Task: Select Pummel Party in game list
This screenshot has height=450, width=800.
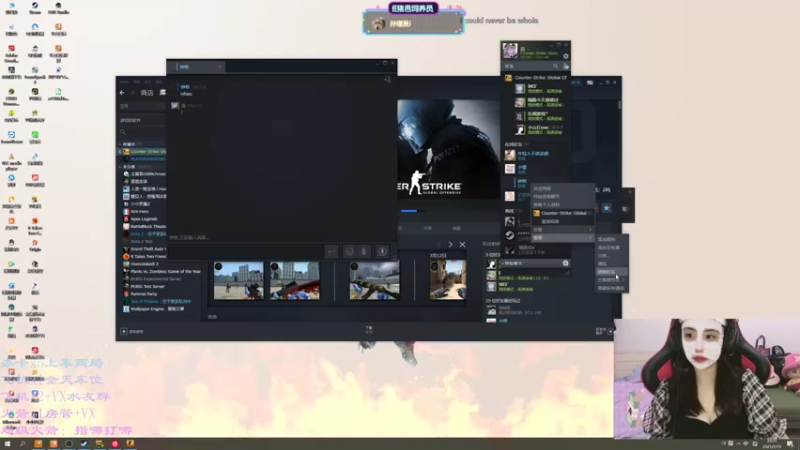Action: (139, 294)
